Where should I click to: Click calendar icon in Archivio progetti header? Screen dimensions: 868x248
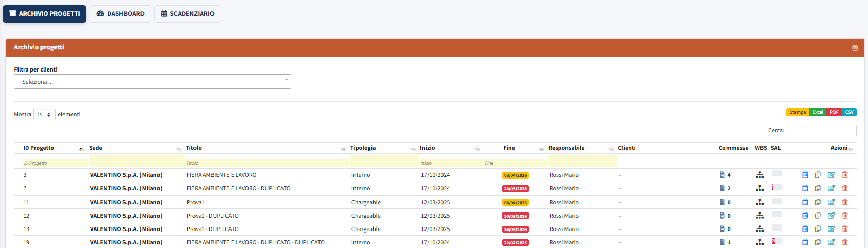(x=855, y=48)
